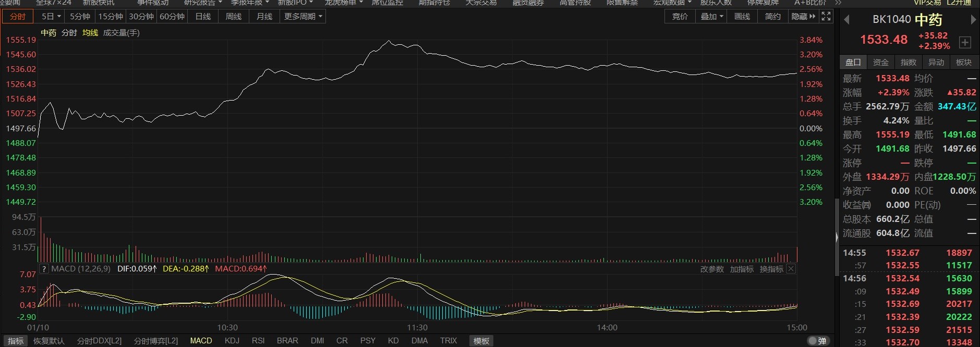Switch to 60分钟 chart period
Viewport: 980px width, 347px height.
pyautogui.click(x=172, y=16)
